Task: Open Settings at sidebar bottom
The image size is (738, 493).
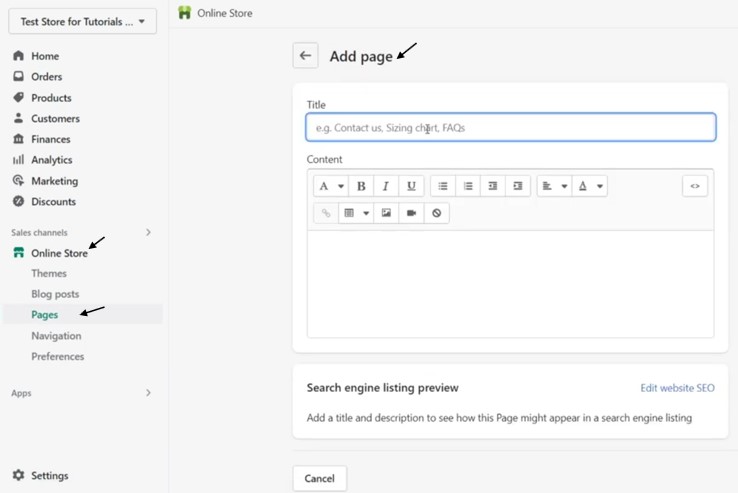Action: pyautogui.click(x=49, y=476)
